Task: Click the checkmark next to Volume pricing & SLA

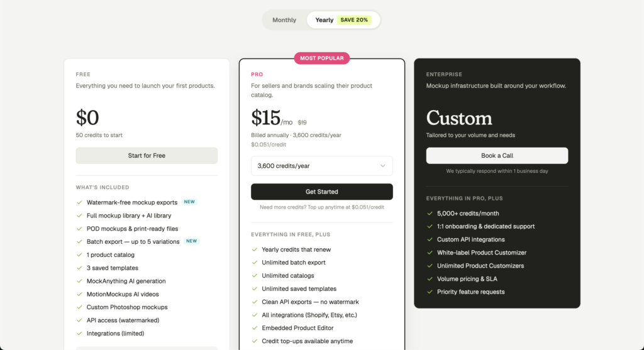Action: coord(430,279)
